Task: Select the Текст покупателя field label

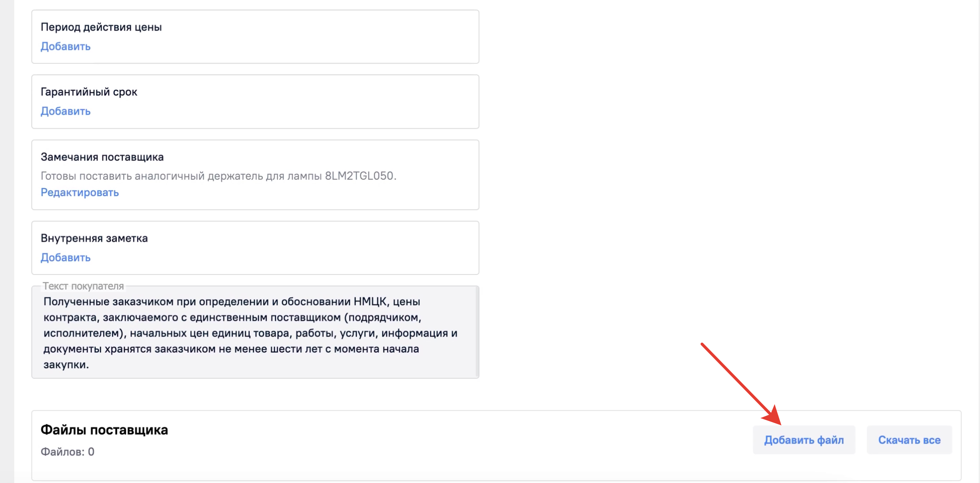Action: pyautogui.click(x=83, y=286)
